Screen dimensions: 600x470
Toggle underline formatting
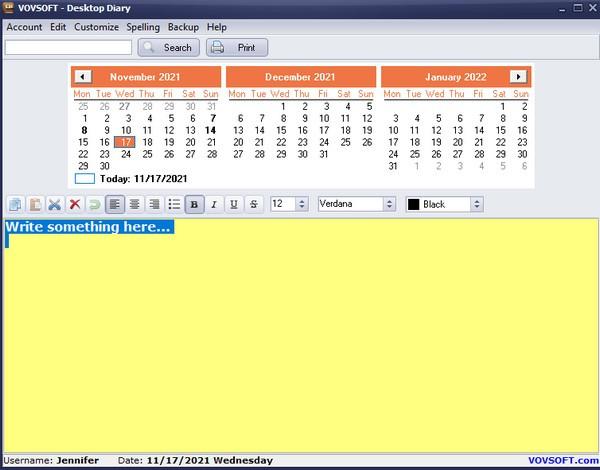coord(234,204)
